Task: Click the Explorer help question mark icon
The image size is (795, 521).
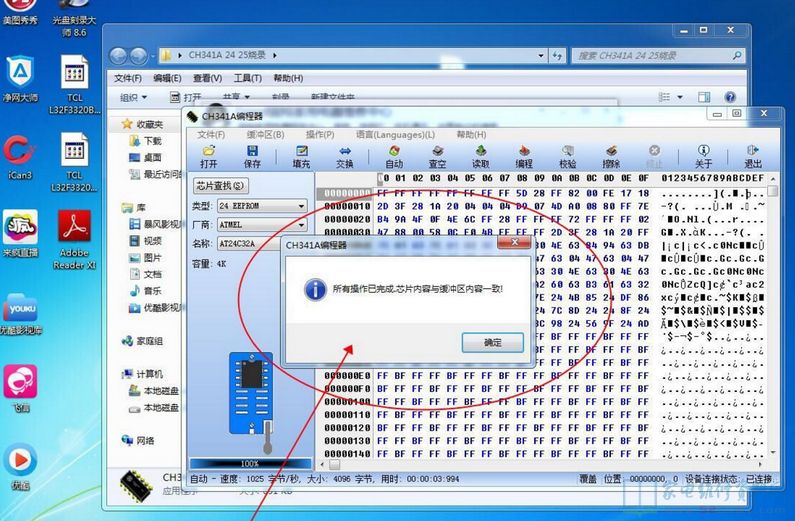Action: tap(730, 97)
